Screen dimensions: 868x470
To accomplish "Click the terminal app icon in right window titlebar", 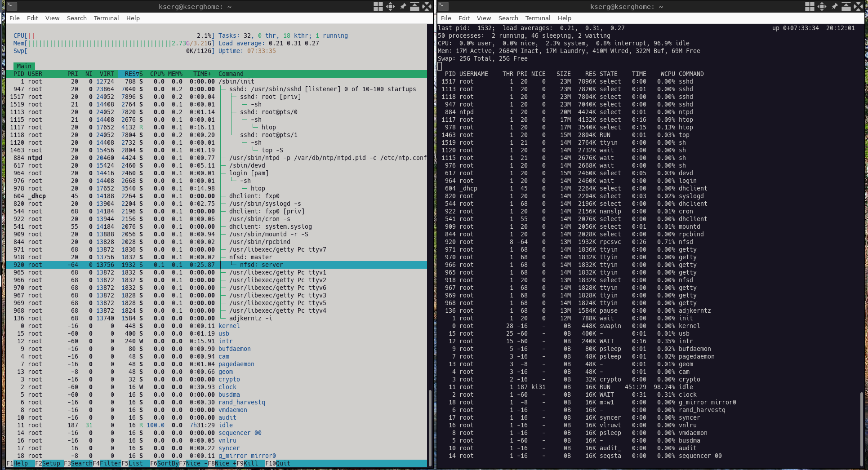I will [x=444, y=6].
